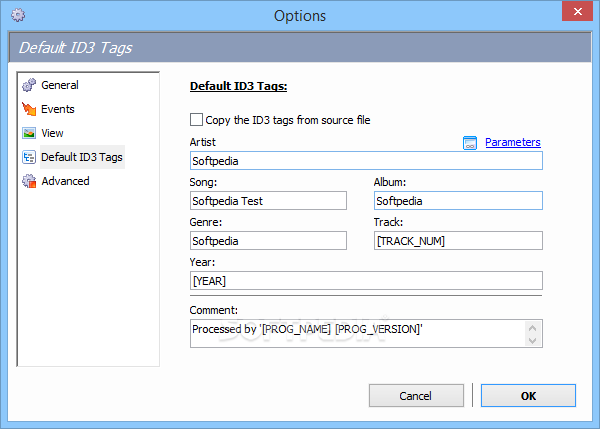Click the Default ID3 Tags: heading
Image resolution: width=600 pixels, height=429 pixels.
pos(238,86)
